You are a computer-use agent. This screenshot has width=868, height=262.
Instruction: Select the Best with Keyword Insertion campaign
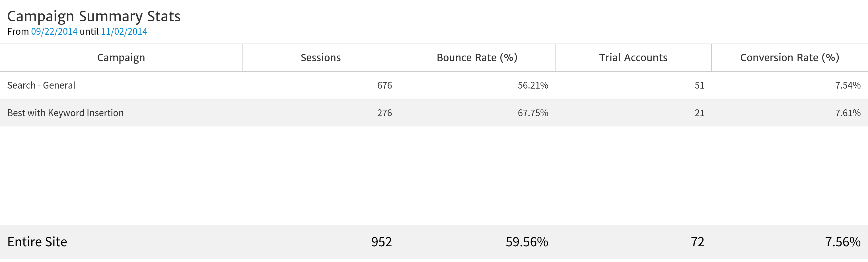65,113
